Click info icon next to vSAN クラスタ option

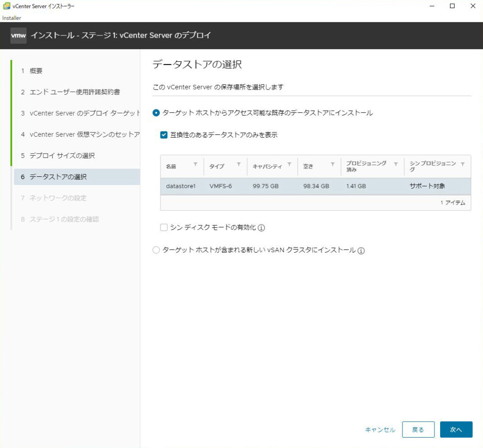[361, 250]
